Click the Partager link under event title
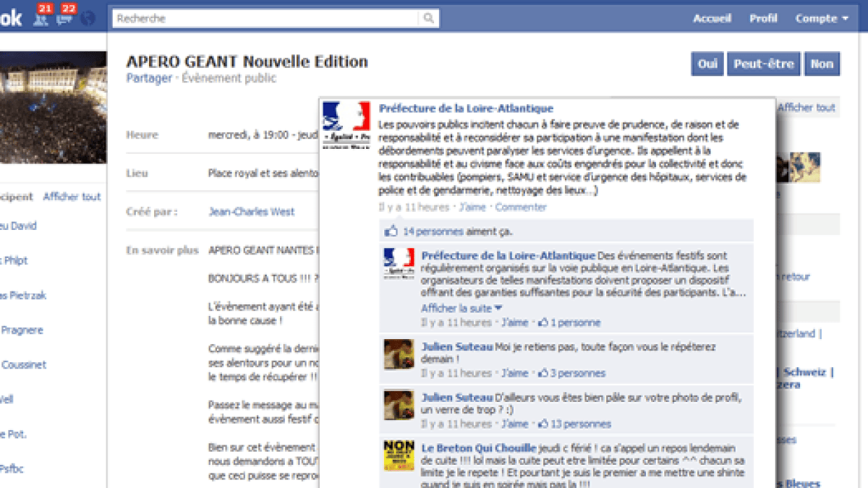This screenshot has width=868, height=488. [x=149, y=78]
